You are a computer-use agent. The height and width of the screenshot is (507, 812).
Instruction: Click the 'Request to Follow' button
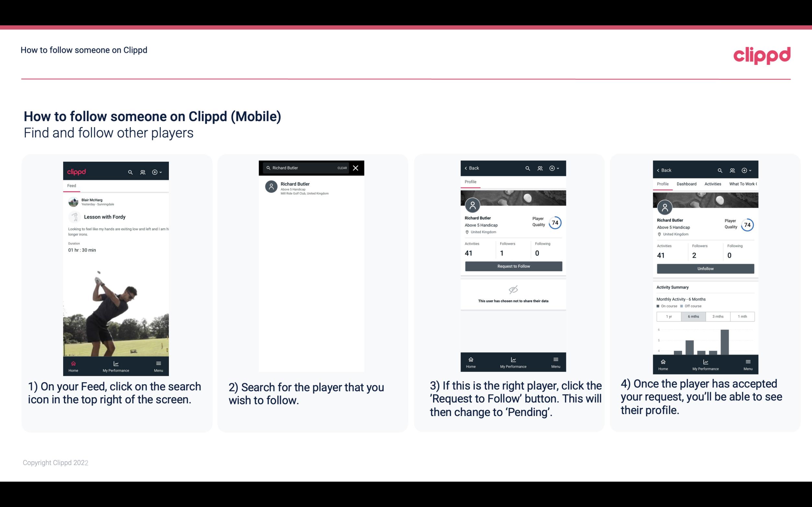(x=513, y=266)
